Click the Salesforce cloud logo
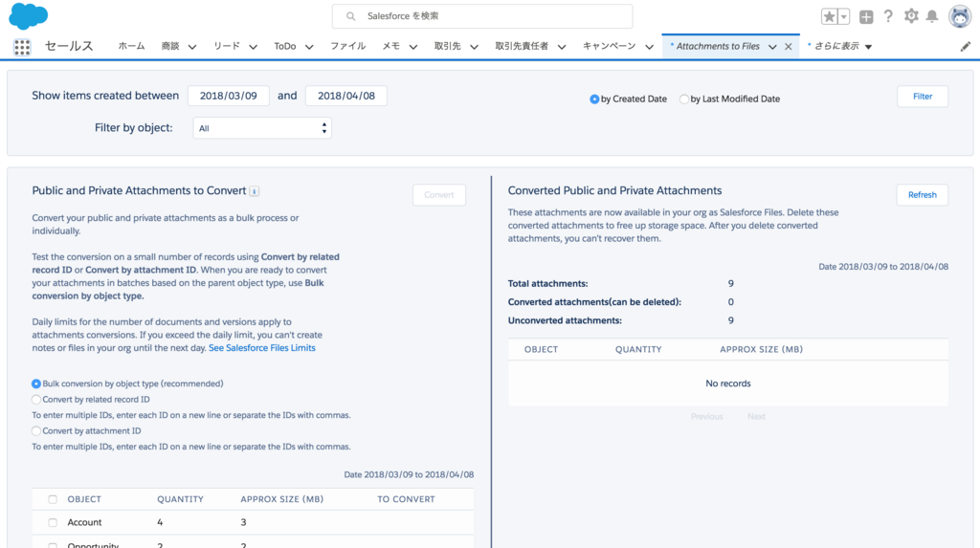The image size is (980, 548). click(28, 16)
